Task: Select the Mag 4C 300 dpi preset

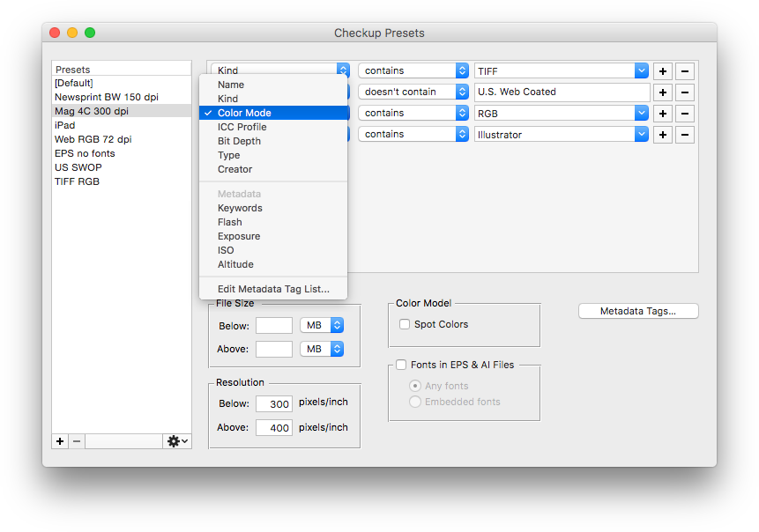Action: coord(122,111)
